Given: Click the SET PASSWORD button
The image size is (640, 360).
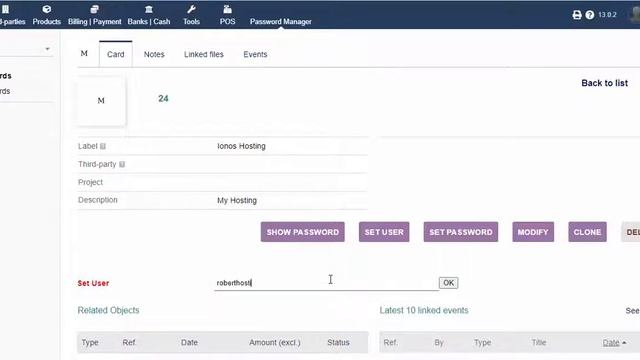Looking at the screenshot, I should pos(460,232).
